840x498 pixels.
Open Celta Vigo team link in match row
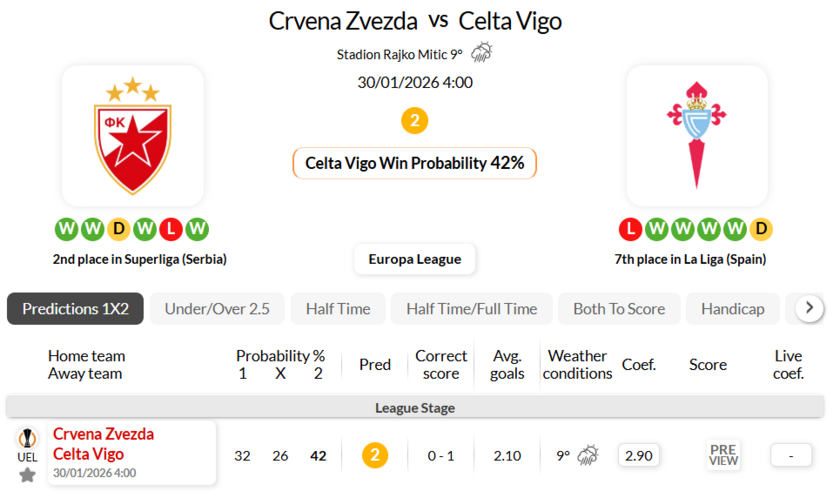(x=88, y=454)
